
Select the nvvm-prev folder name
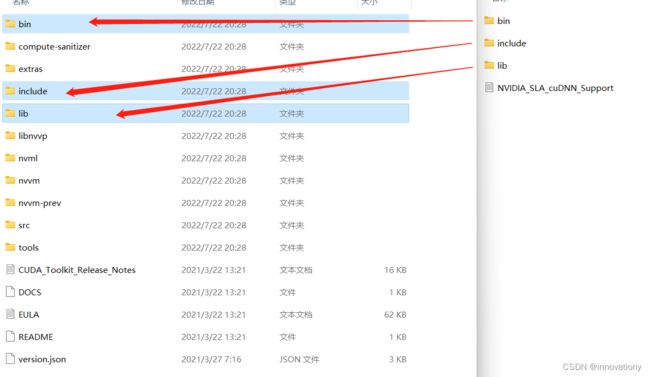[40, 203]
